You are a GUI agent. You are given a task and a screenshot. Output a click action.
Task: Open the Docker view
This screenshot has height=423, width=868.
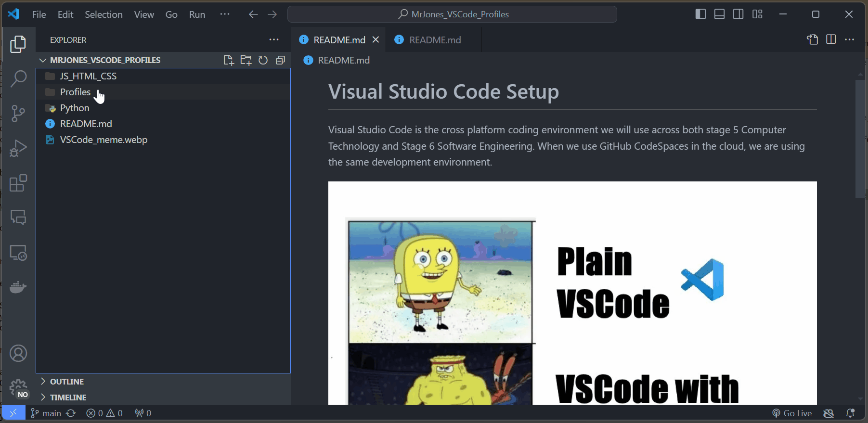[x=18, y=287]
